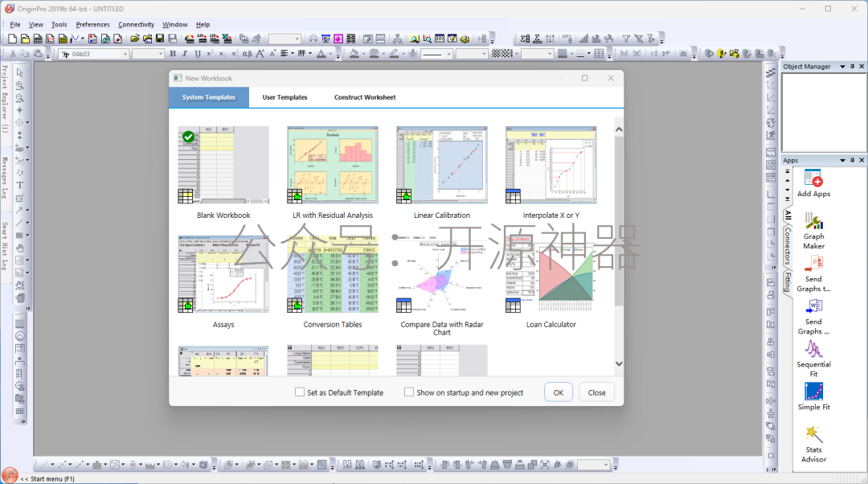Click the Add Data Filter funnel icon
This screenshot has width=868, height=484.
click(626, 39)
